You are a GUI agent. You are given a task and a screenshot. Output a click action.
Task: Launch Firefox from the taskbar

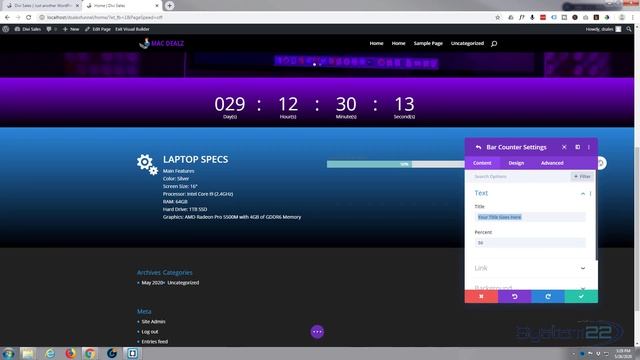[x=71, y=353]
